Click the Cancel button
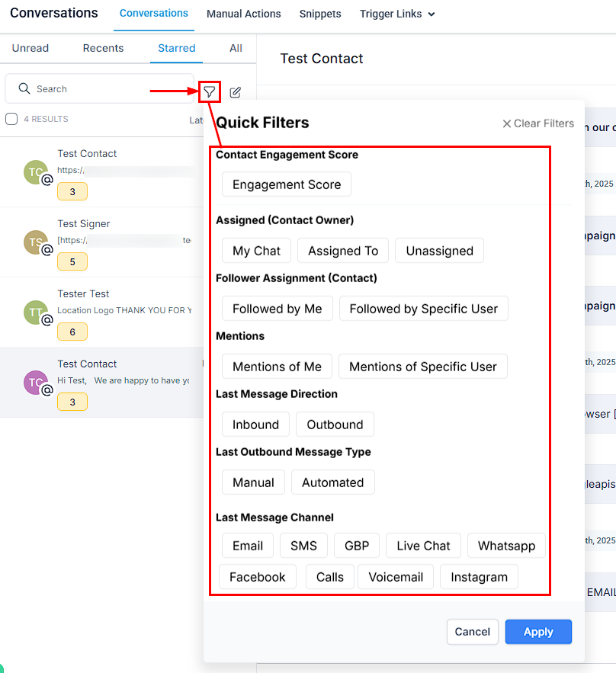Image resolution: width=616 pixels, height=673 pixels. 472,632
